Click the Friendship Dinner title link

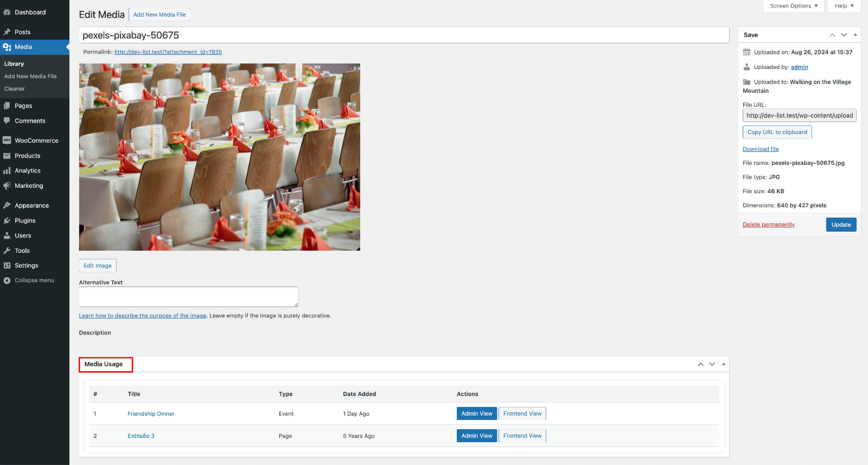click(x=151, y=414)
